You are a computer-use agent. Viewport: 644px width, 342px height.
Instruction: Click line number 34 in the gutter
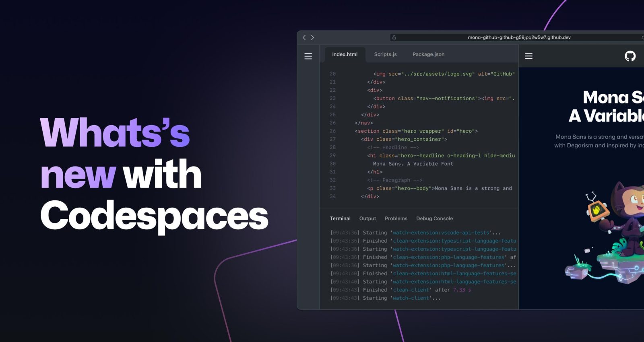point(332,196)
